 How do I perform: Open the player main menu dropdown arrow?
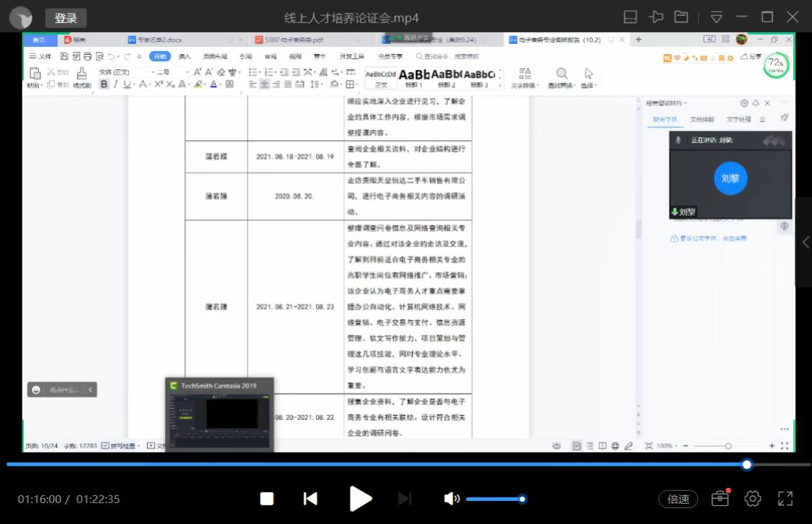tap(716, 17)
